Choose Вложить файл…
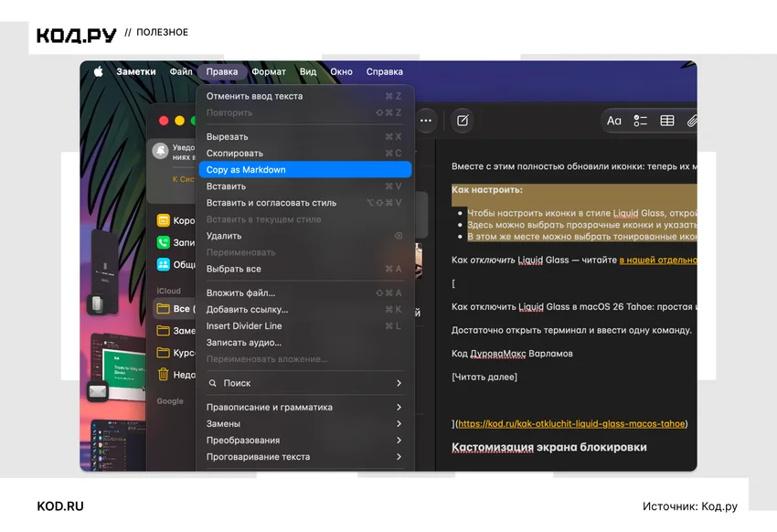Image resolution: width=777 pixels, height=532 pixels. (304, 293)
